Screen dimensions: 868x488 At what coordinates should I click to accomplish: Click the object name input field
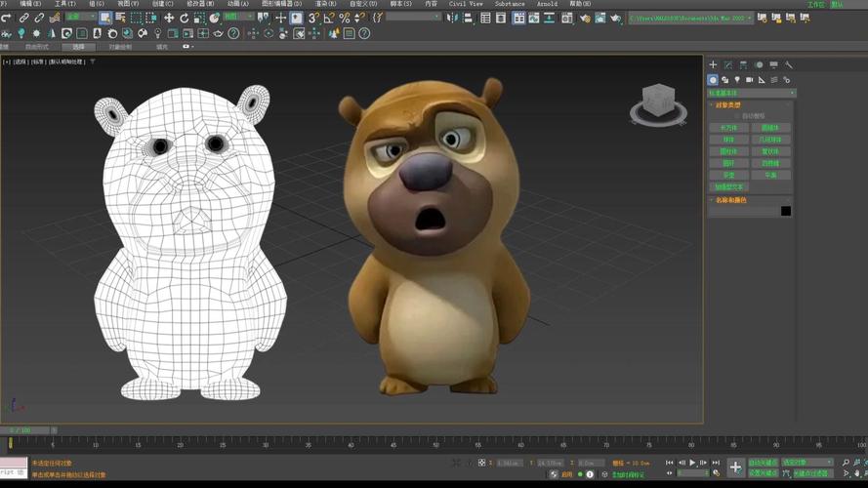[x=743, y=211]
